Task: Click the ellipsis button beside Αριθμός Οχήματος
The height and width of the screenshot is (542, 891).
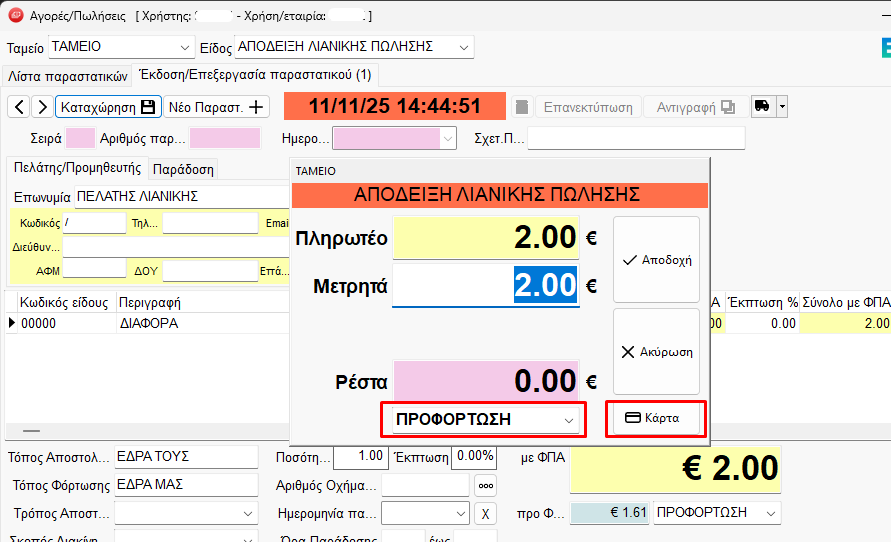Action: (485, 485)
